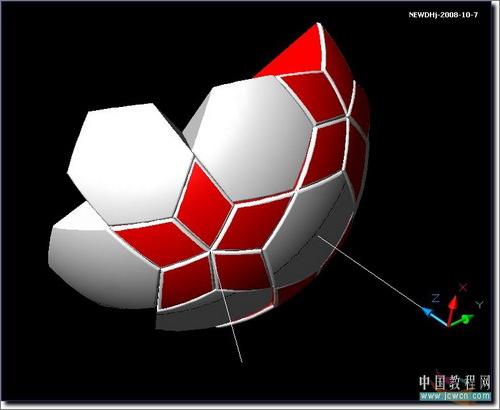Click the NEWDHj-2008-10-7 text label
This screenshot has height=410, width=500.
pyautogui.click(x=443, y=15)
